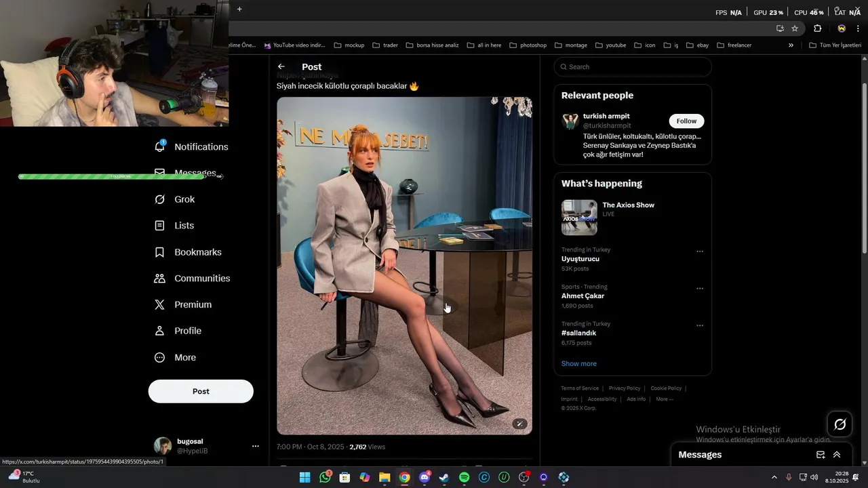
Task: Click the Show more trends link
Action: click(578, 364)
